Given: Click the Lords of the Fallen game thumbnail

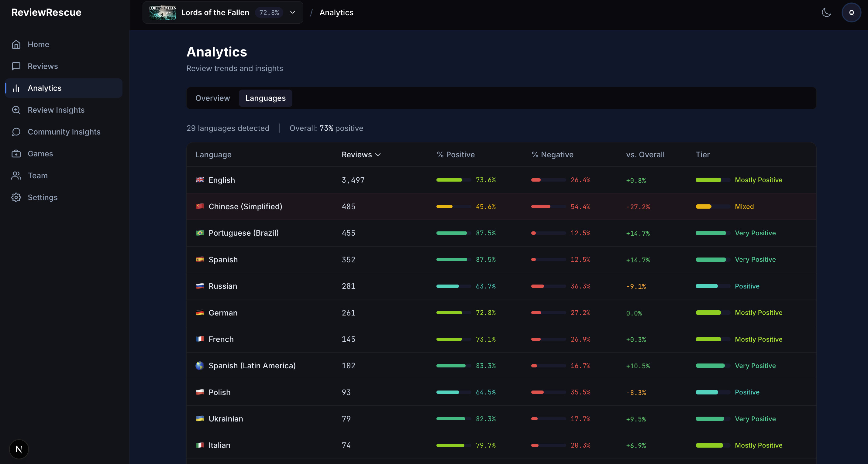Looking at the screenshot, I should 162,12.
